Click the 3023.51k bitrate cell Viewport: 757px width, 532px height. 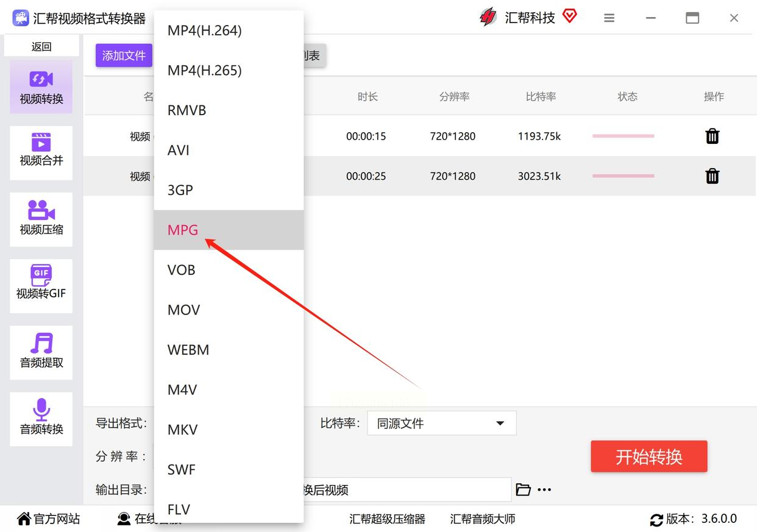[539, 176]
